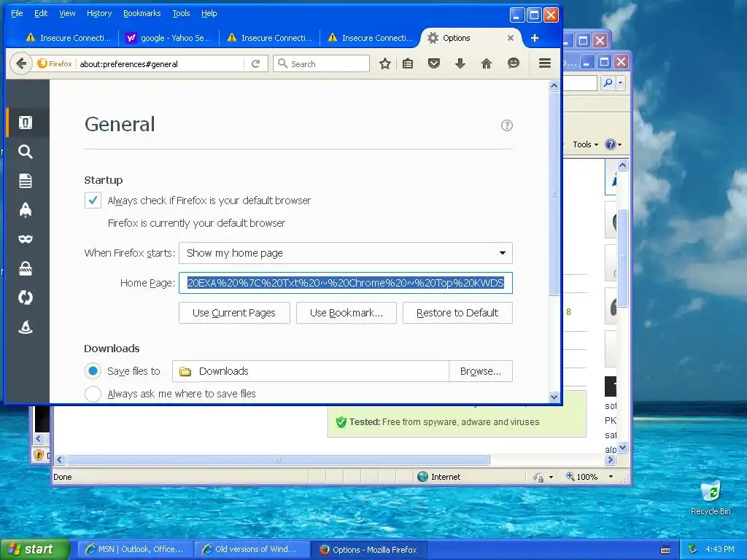Open the Recycle Bin desktop icon
747x560 pixels.
click(711, 497)
